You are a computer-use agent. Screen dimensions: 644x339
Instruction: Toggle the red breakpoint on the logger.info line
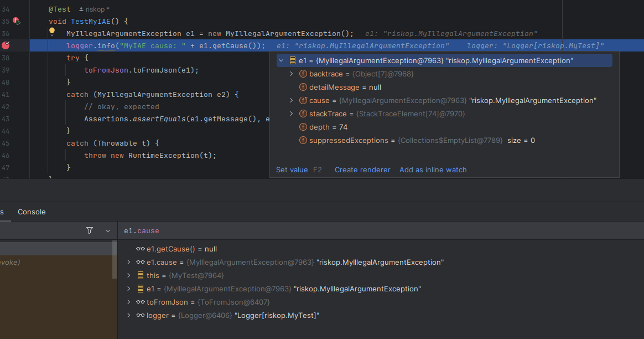[x=6, y=45]
